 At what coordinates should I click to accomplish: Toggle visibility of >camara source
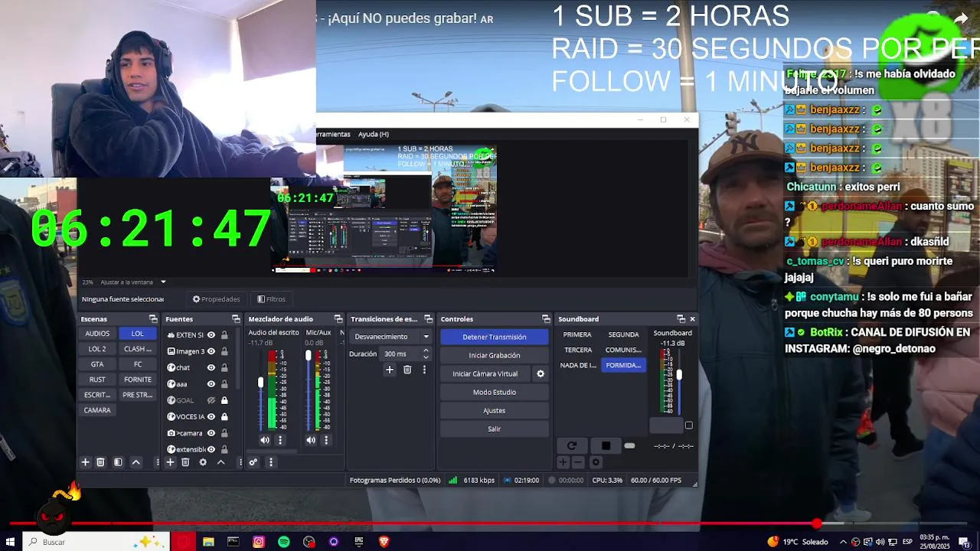211,433
